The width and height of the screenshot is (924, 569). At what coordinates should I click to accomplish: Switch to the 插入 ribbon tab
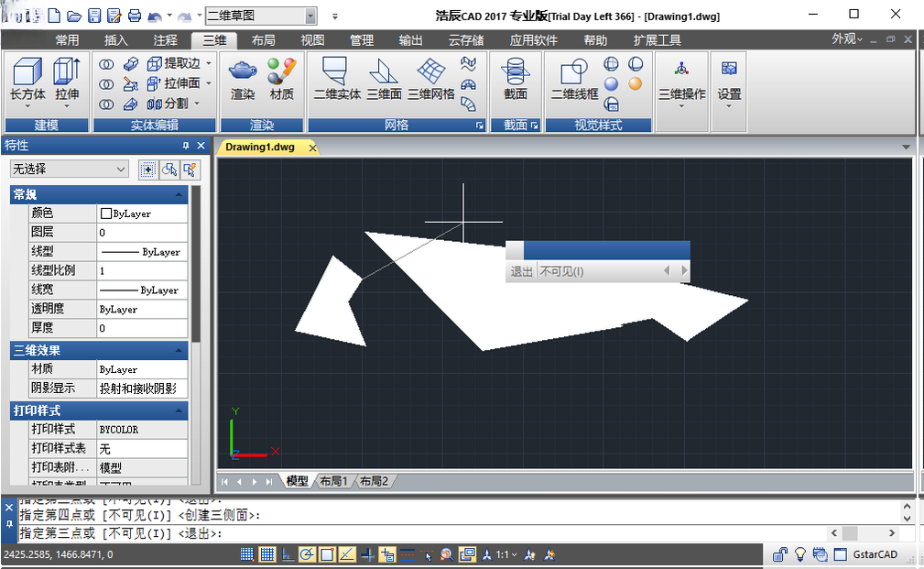[x=116, y=40]
